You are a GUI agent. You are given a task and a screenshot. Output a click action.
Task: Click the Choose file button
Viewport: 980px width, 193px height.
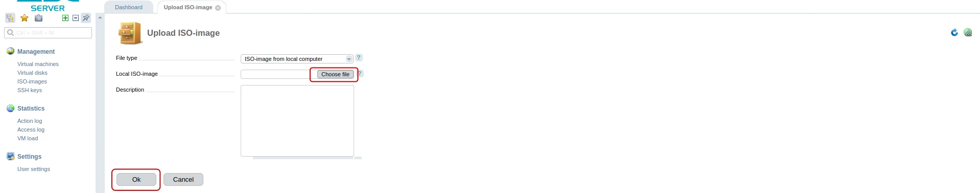pyautogui.click(x=335, y=74)
